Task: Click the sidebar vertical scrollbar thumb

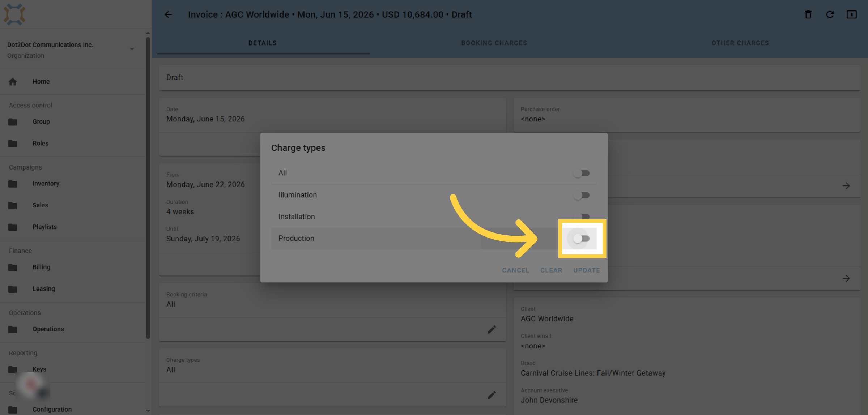Action: 148,188
